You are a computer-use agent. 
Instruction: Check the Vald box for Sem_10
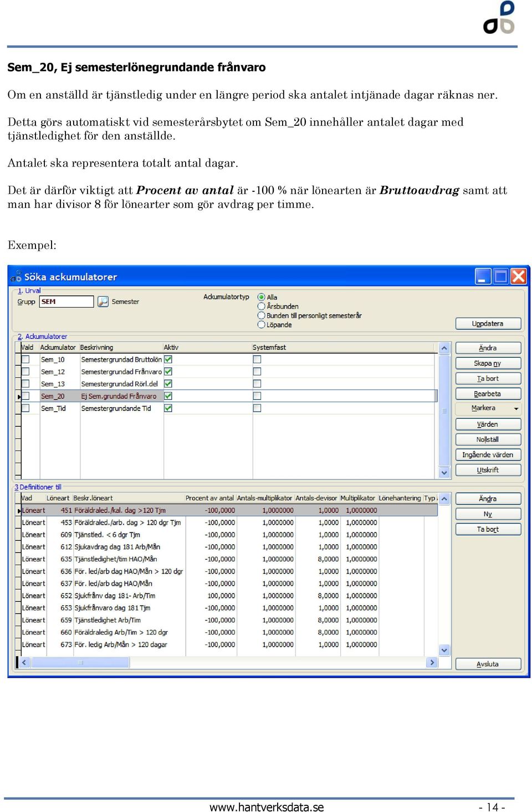pyautogui.click(x=25, y=359)
